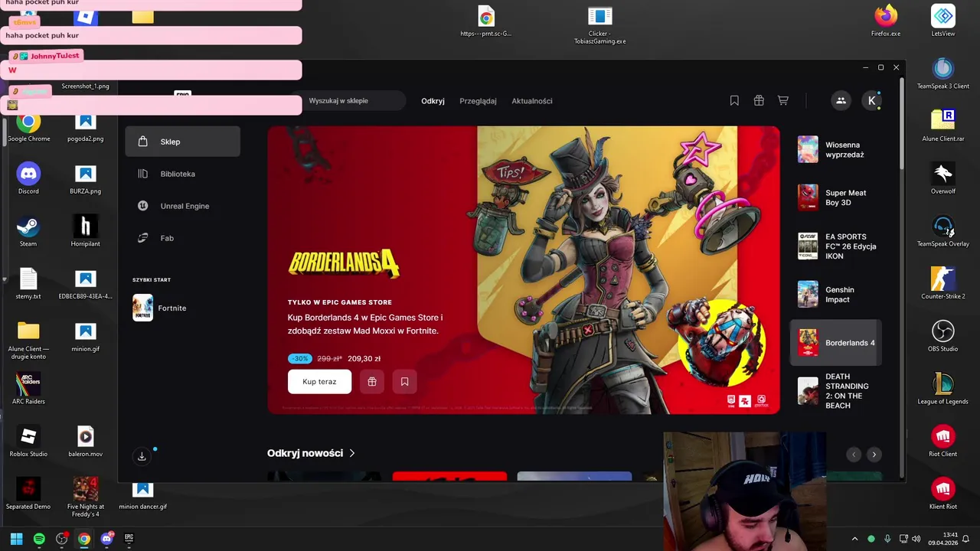Select Genshin Impact in carousel list
Viewport: 980px width, 551px height.
(x=835, y=295)
